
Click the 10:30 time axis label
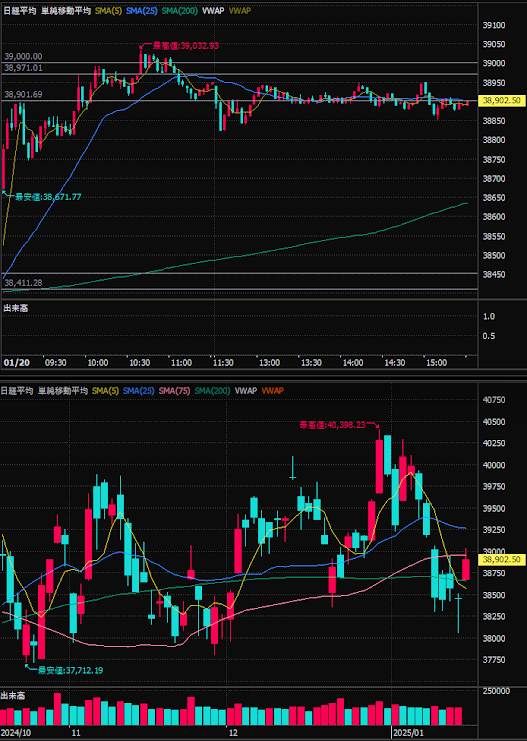pos(139,363)
